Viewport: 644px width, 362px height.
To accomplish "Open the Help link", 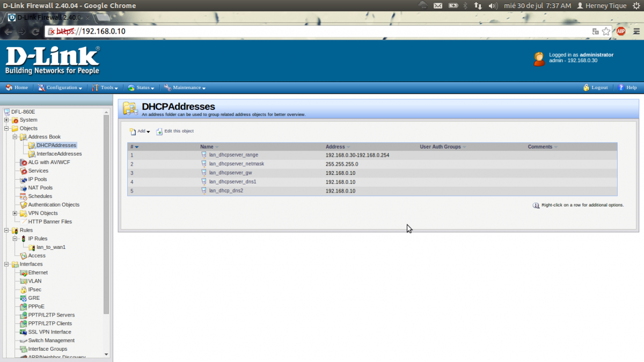I will (627, 87).
